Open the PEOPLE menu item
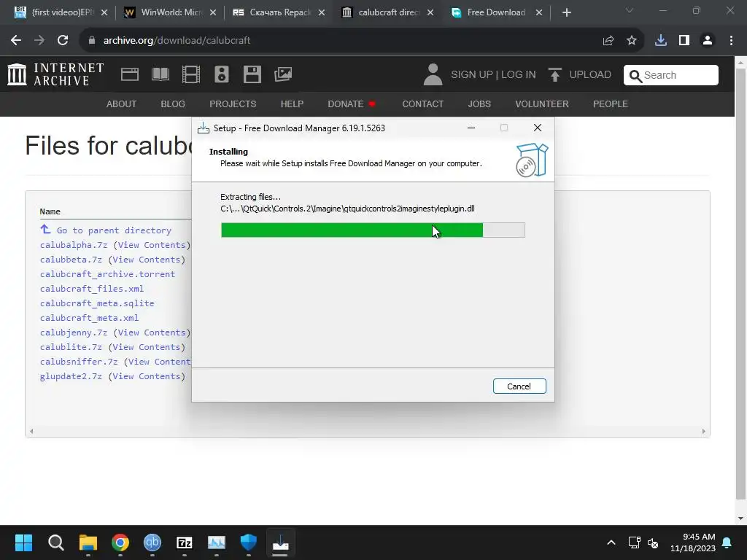747x560 pixels. [x=611, y=104]
